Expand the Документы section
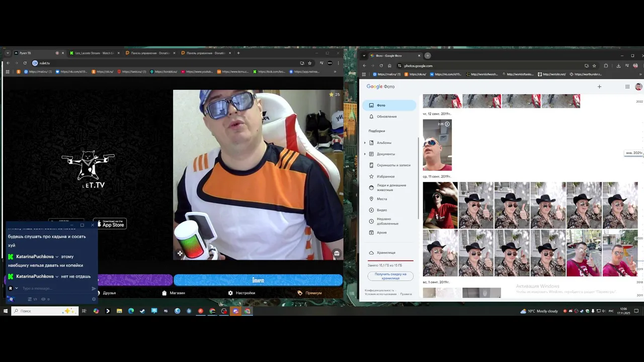 point(365,154)
